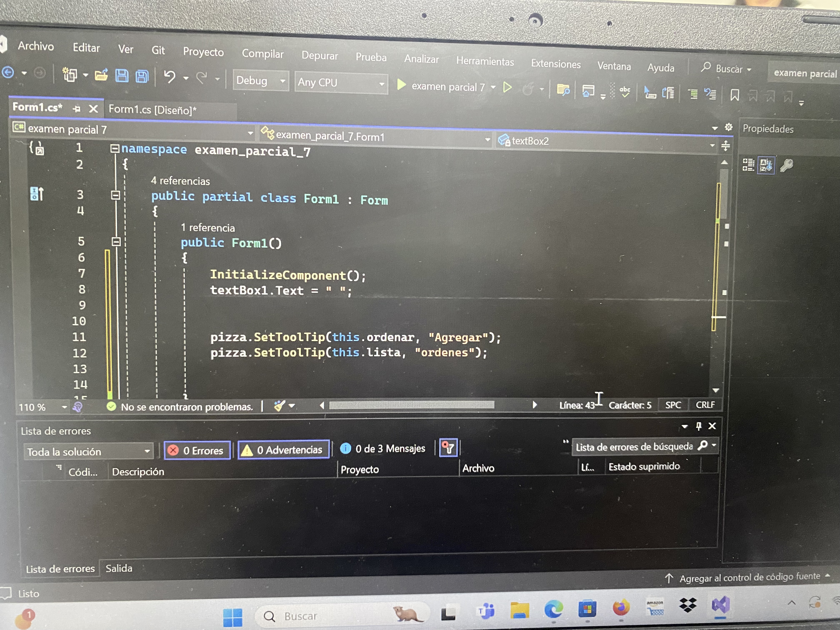Image resolution: width=840 pixels, height=630 pixels.
Task: Open the Depurar menu
Action: (x=319, y=56)
